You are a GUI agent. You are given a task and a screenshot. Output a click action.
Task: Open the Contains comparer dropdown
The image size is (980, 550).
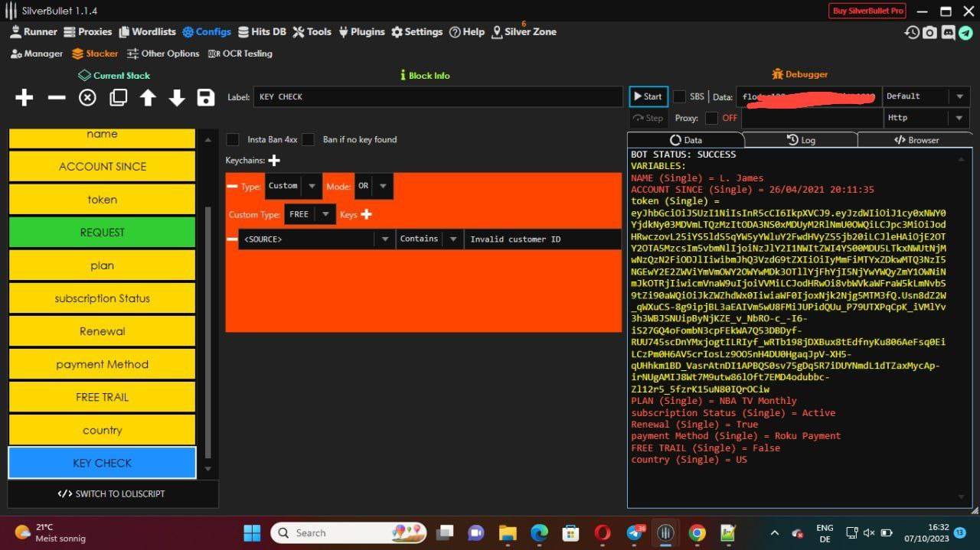click(429, 239)
